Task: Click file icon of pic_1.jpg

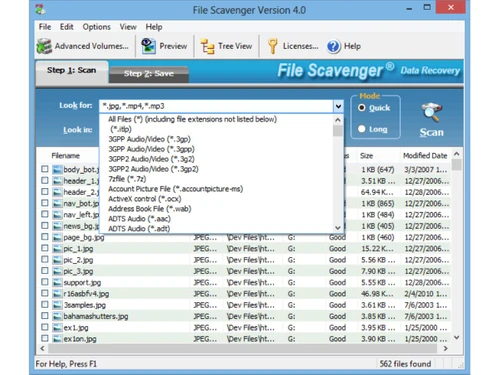Action: coord(57,248)
